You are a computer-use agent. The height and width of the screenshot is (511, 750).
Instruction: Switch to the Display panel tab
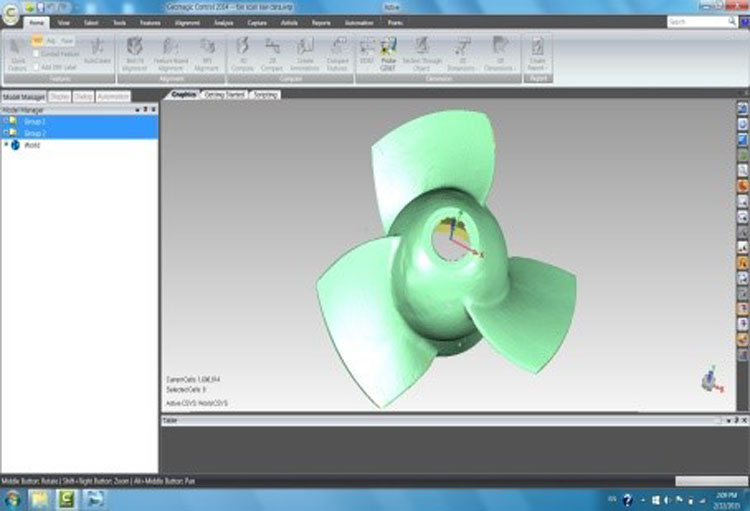(59, 97)
